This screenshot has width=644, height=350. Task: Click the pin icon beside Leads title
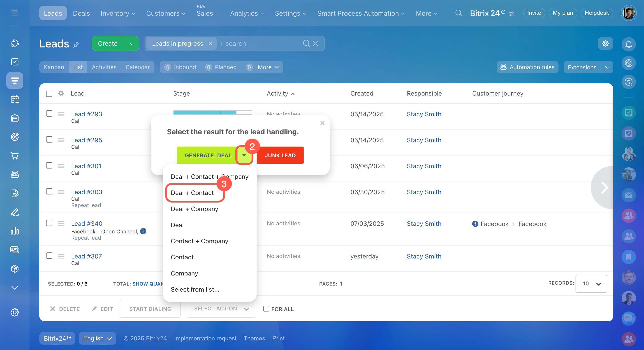tap(76, 45)
